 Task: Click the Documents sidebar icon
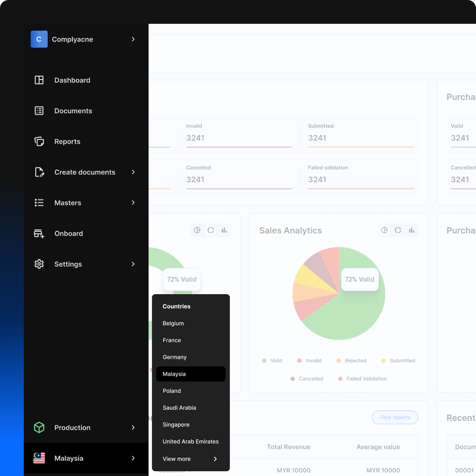coord(39,110)
